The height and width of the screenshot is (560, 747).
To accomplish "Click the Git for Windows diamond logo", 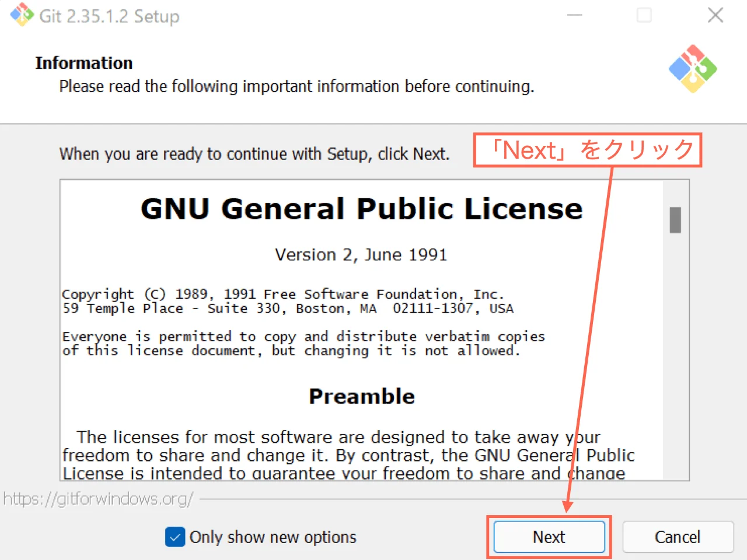I will (x=693, y=69).
